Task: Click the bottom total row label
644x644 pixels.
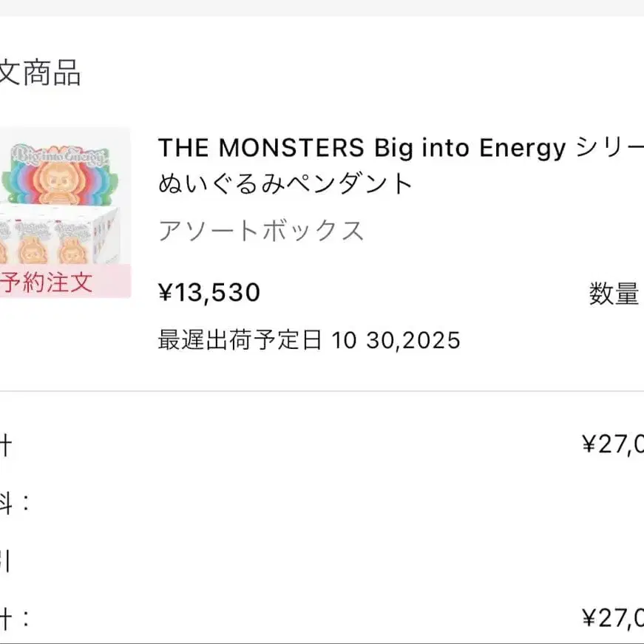Action: coord(13,618)
